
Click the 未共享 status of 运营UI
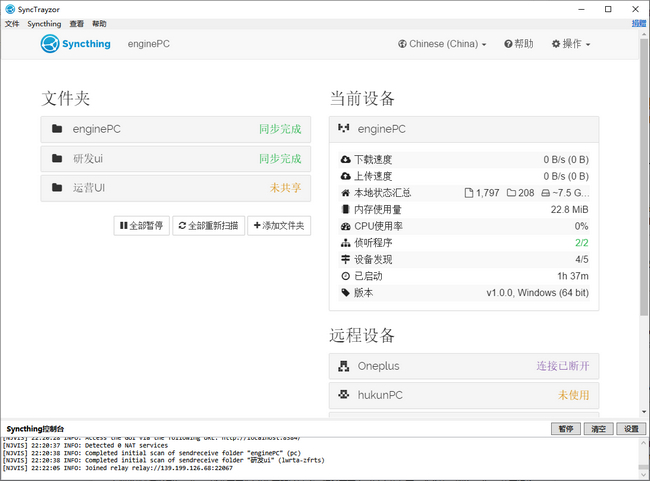click(285, 188)
